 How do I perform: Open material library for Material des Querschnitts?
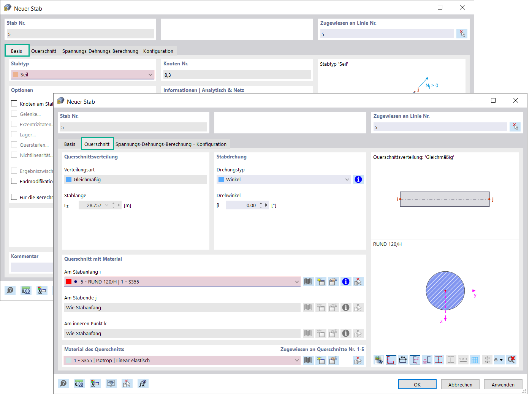pyautogui.click(x=308, y=360)
